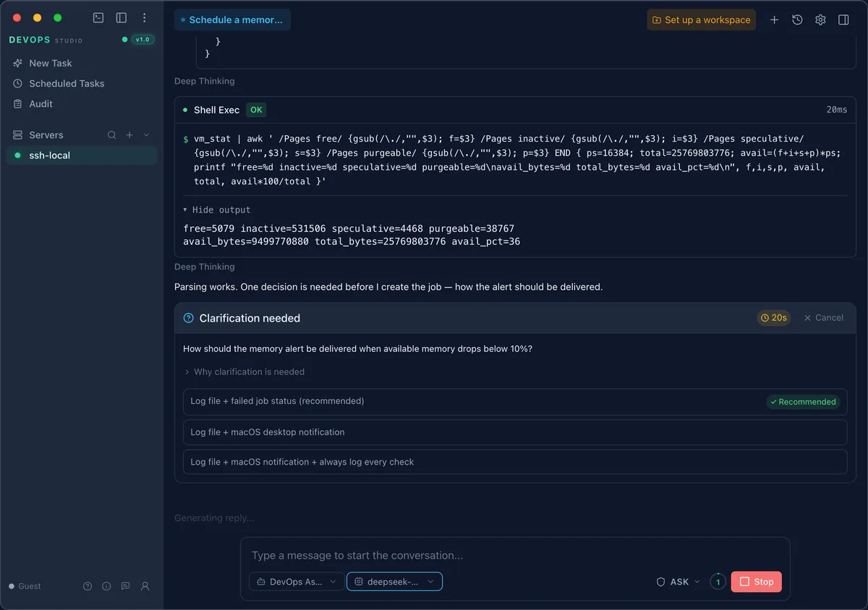
Task: Click the 'Parsing works' message text
Action: [x=388, y=287]
